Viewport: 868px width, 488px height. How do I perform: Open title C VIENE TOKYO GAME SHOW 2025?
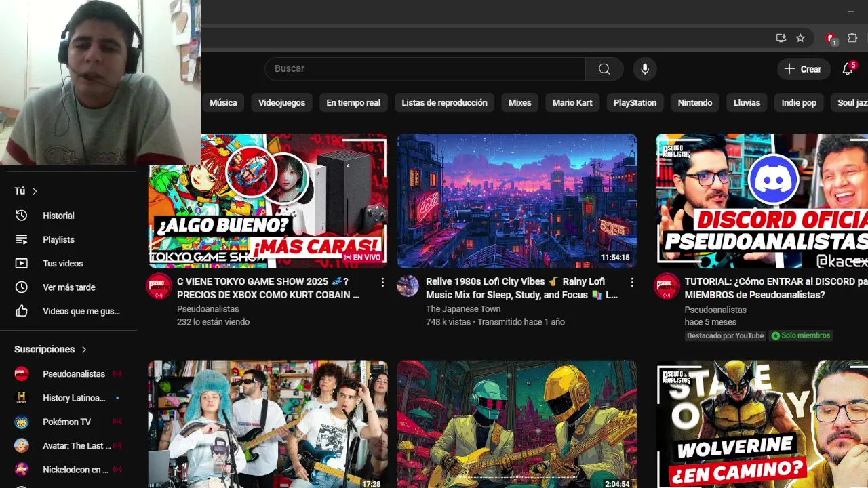tap(268, 288)
